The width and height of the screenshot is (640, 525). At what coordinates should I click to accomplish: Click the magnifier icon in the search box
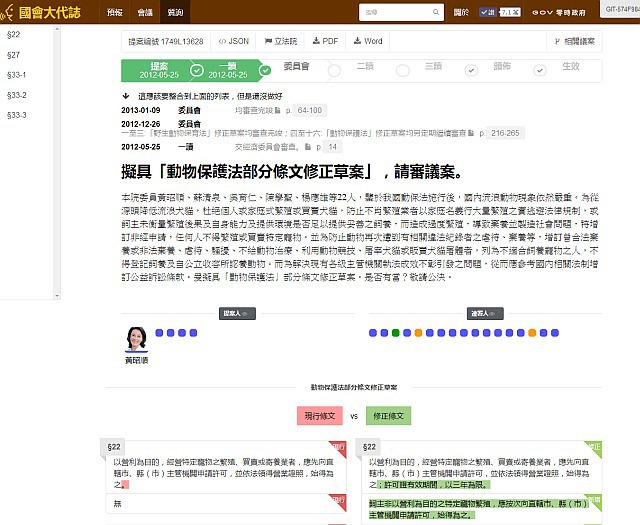click(436, 12)
